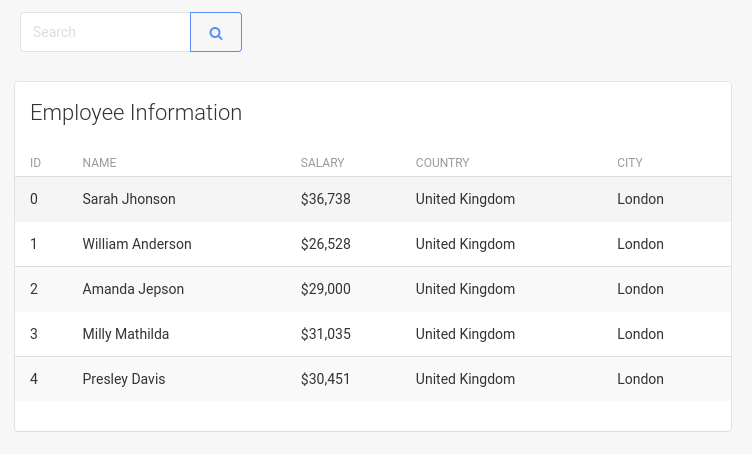This screenshot has width=752, height=454.
Task: Select Amanda Jepson in the table
Action: [x=133, y=289]
